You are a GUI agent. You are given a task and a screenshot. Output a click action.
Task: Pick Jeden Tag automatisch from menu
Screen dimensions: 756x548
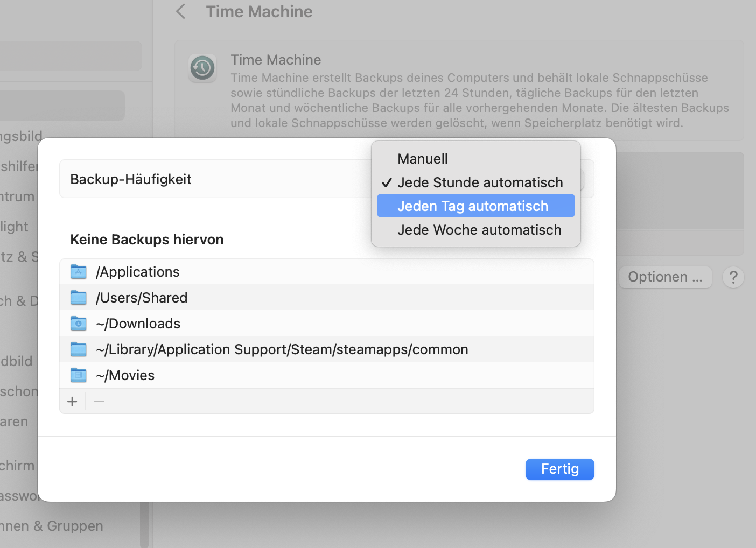pyautogui.click(x=473, y=206)
